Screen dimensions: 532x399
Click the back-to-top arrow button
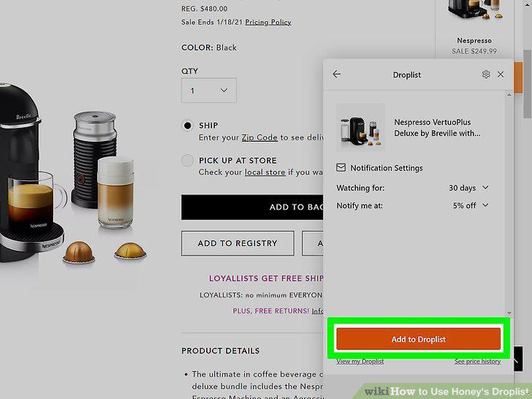pyautogui.click(x=518, y=359)
